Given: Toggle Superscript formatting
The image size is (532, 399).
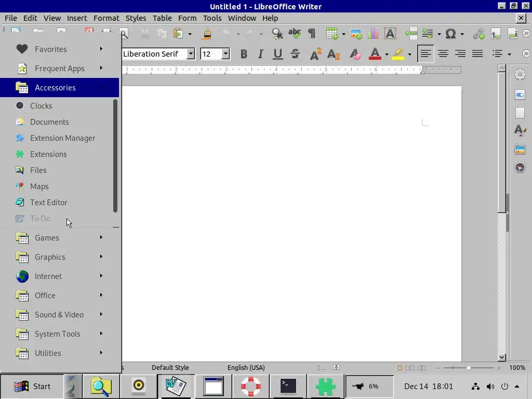Looking at the screenshot, I should 315,54.
